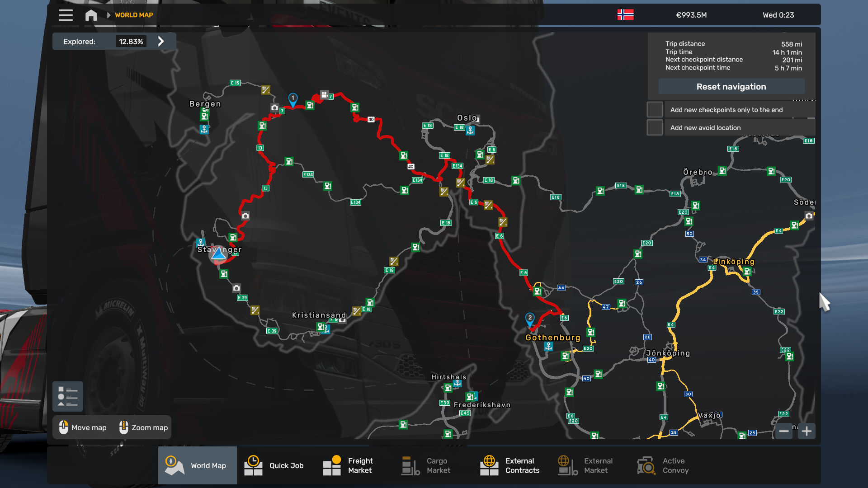Click the home icon in breadcrumb
This screenshot has width=868, height=488.
coord(91,15)
